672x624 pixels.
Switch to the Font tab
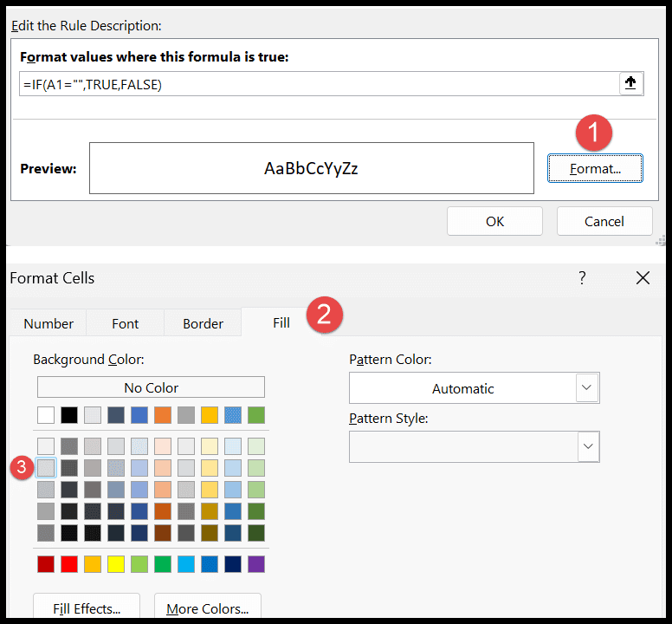(126, 323)
